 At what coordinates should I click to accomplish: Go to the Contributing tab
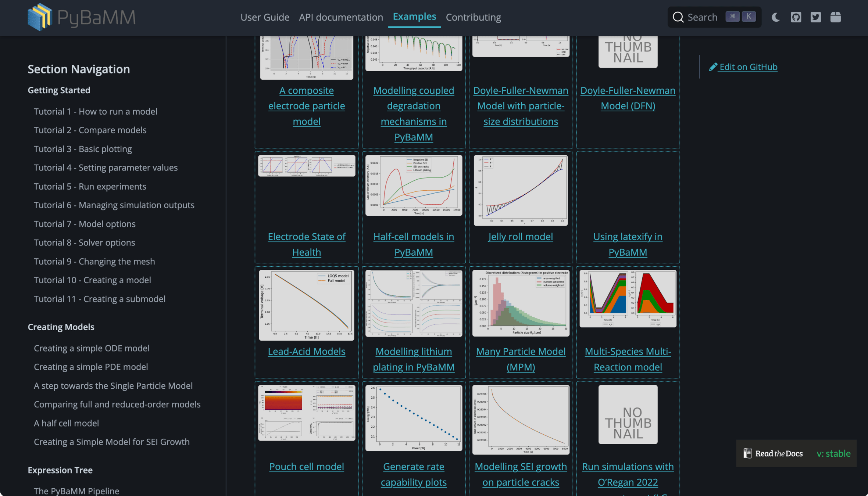(473, 17)
